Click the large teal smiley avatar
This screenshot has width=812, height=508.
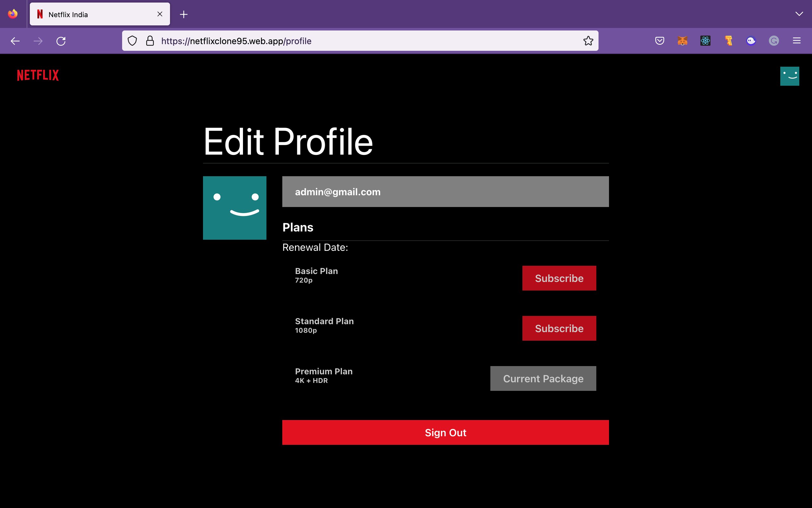coord(234,208)
